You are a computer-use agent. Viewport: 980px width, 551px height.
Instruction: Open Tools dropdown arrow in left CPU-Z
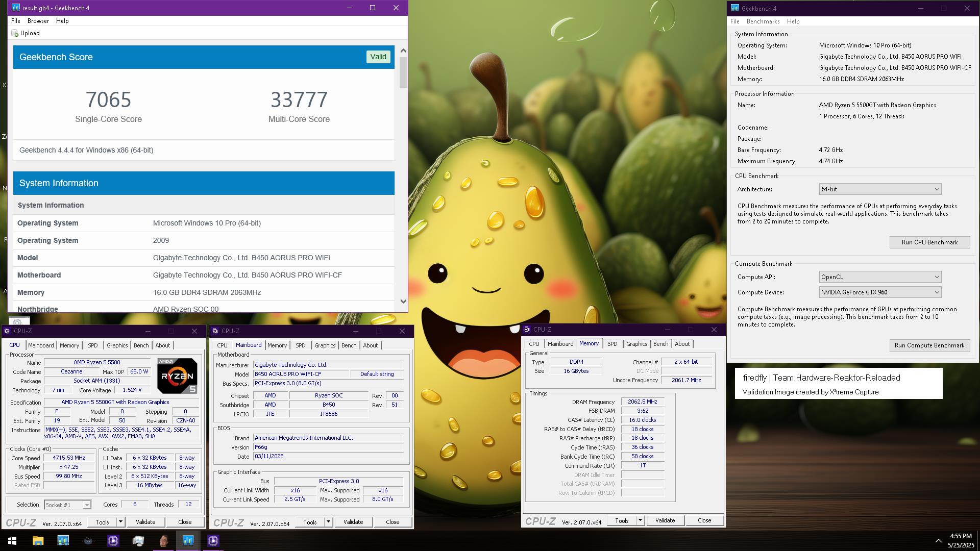coord(120,522)
